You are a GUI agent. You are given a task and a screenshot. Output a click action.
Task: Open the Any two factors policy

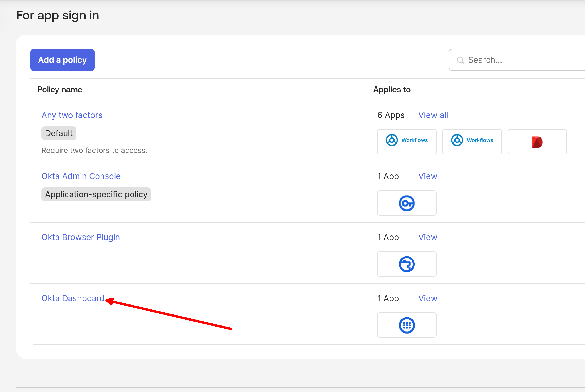pyautogui.click(x=72, y=115)
